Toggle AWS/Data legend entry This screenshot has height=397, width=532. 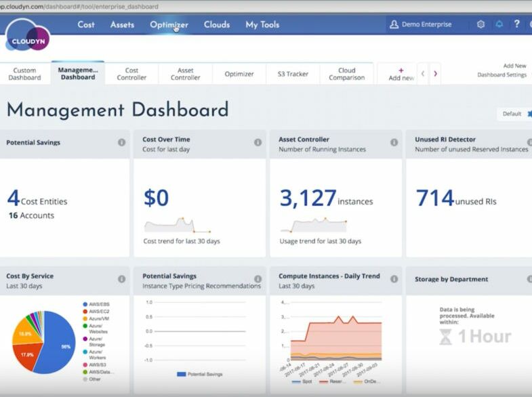98,372
